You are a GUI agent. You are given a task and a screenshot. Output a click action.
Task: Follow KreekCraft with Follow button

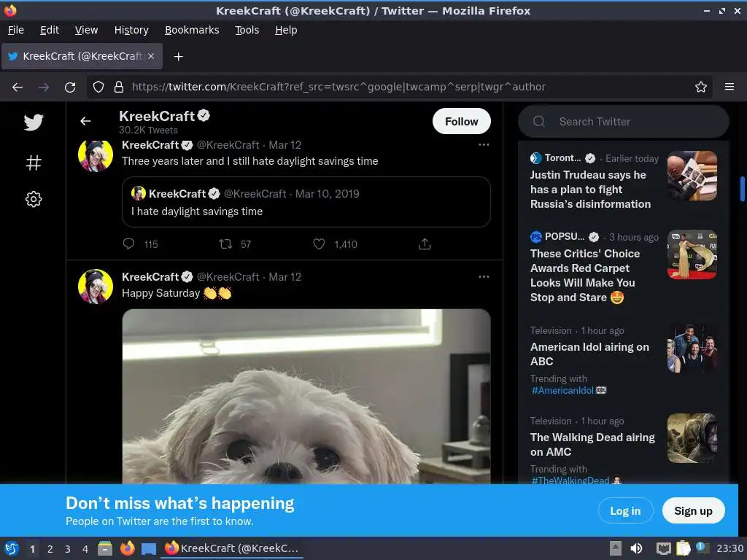click(x=461, y=122)
